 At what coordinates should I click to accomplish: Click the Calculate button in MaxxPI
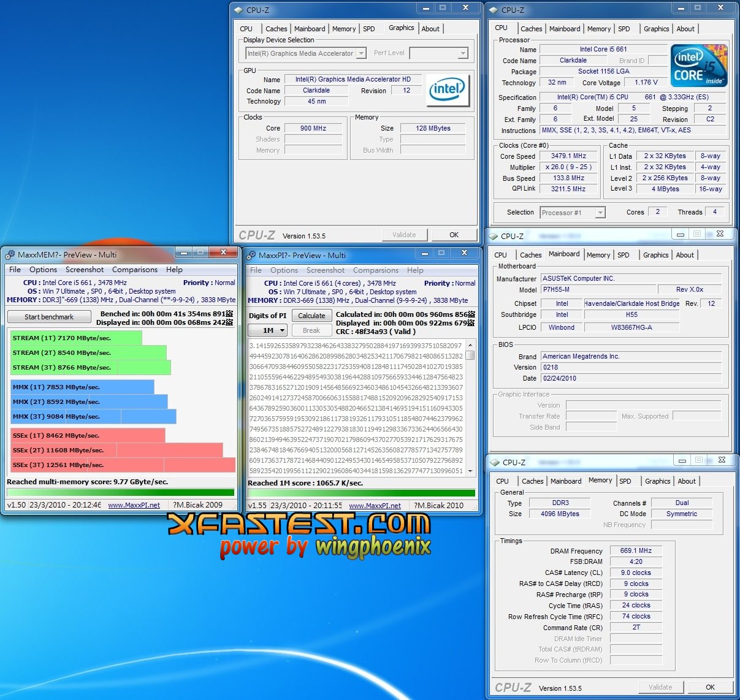pyautogui.click(x=311, y=316)
